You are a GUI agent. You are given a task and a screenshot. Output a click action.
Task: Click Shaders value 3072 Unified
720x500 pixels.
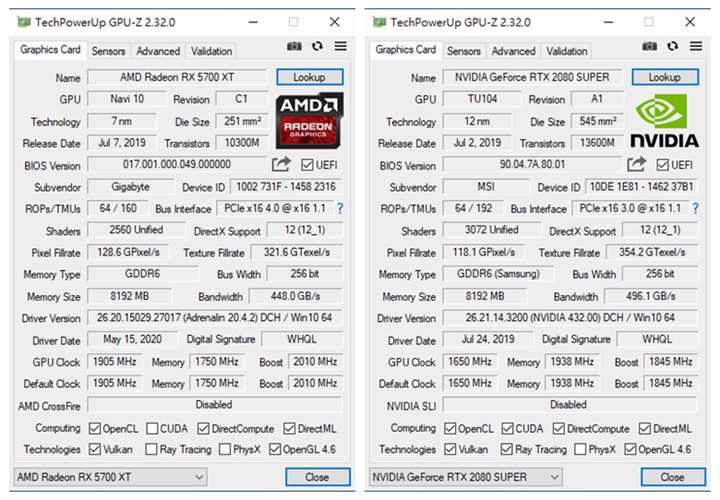(x=492, y=230)
